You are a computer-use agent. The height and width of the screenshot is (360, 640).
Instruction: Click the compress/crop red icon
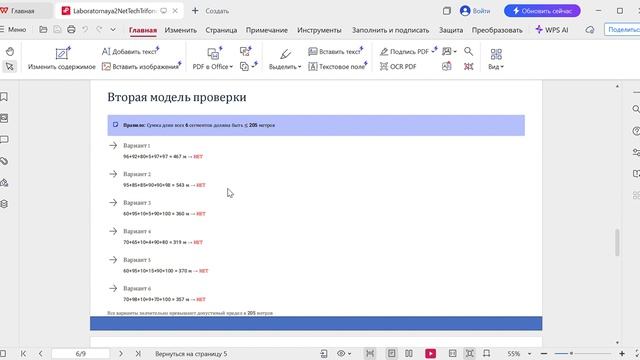click(x=469, y=67)
